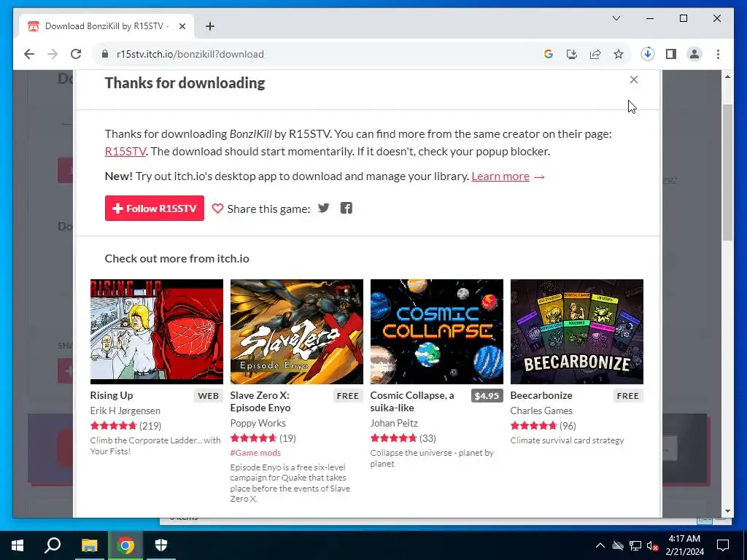This screenshot has height=560, width=747.
Task: Click the scrollbar up arrow
Action: tap(727, 77)
